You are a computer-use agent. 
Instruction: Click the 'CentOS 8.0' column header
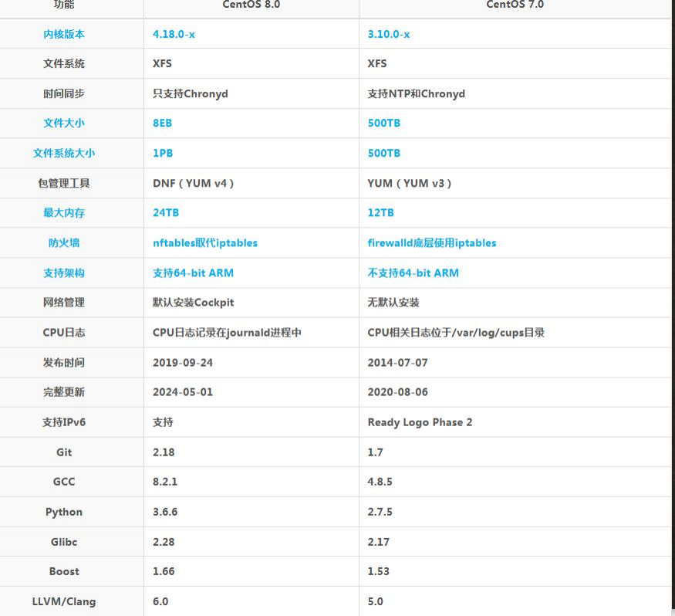coord(251,5)
